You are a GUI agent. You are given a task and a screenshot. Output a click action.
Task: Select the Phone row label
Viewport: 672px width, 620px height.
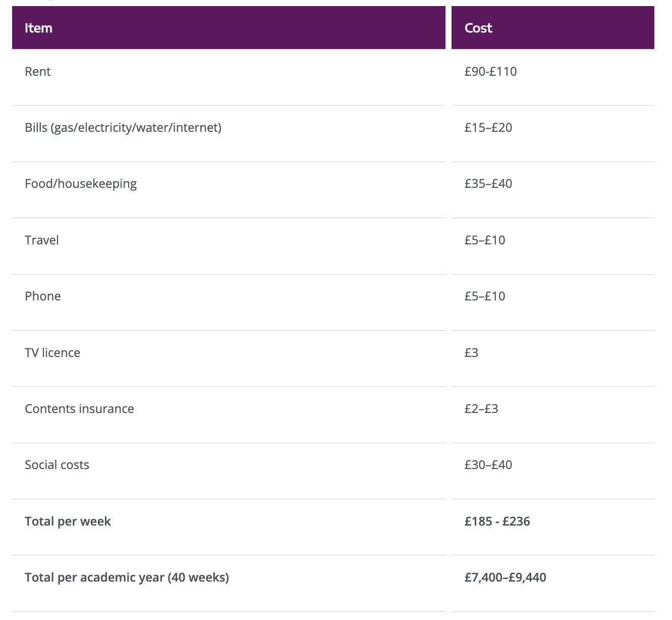pyautogui.click(x=43, y=296)
